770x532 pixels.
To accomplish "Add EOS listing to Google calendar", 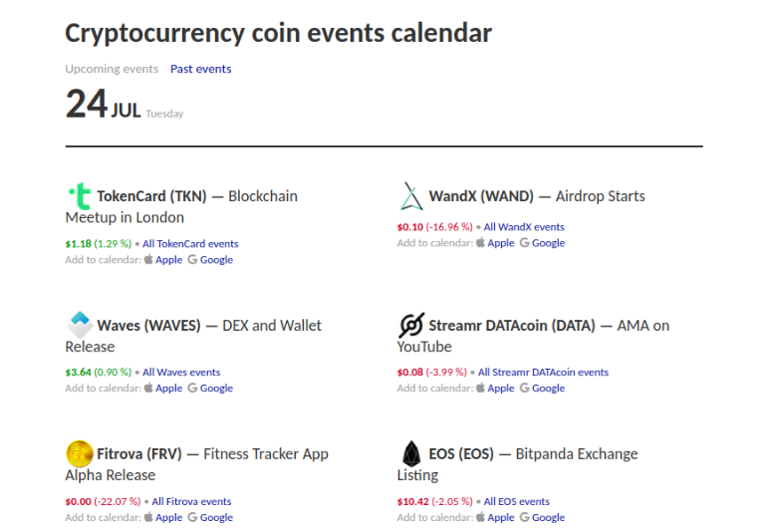I will (547, 518).
